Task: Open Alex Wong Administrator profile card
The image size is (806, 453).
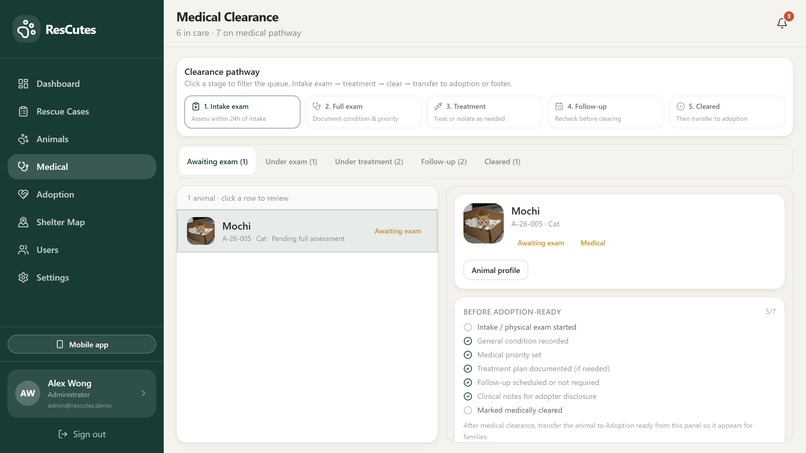Action: point(82,393)
